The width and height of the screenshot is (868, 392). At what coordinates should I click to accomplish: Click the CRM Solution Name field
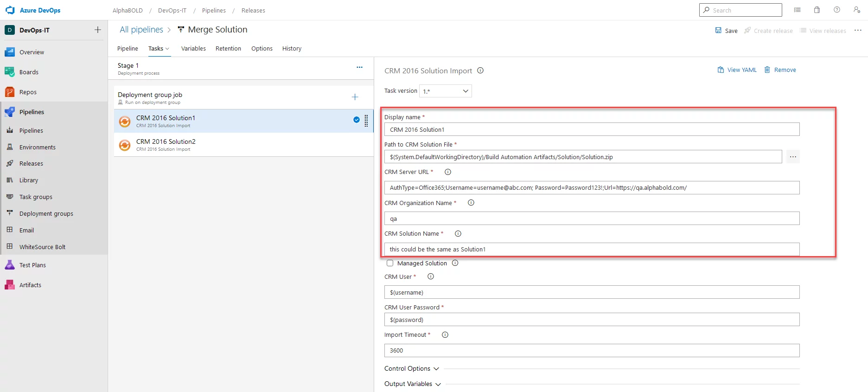[x=592, y=250]
